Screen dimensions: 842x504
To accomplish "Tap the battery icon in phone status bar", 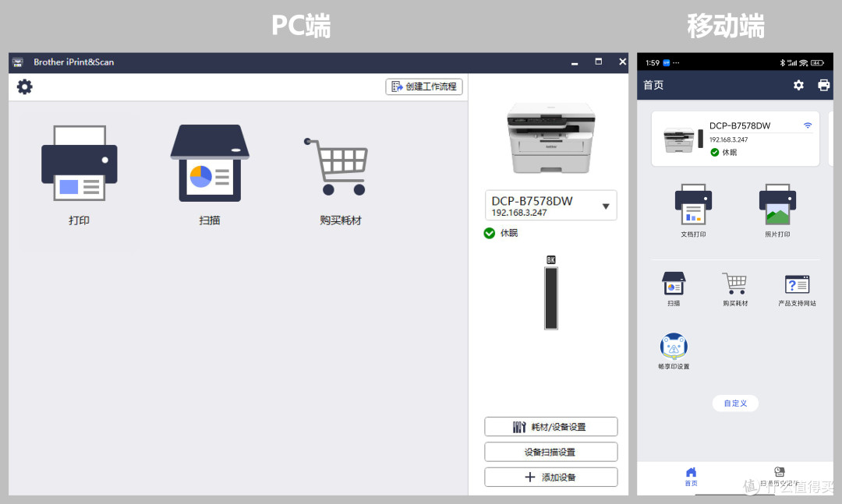I will (817, 63).
